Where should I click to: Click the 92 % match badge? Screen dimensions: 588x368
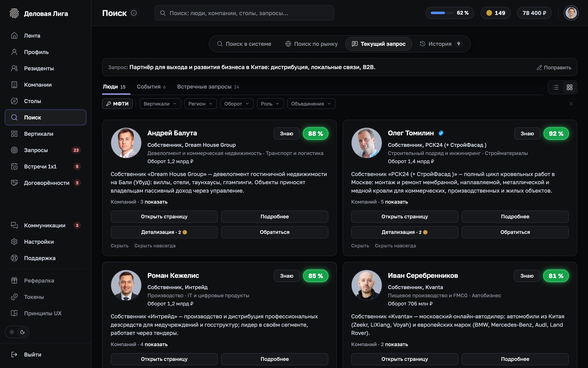coord(556,134)
